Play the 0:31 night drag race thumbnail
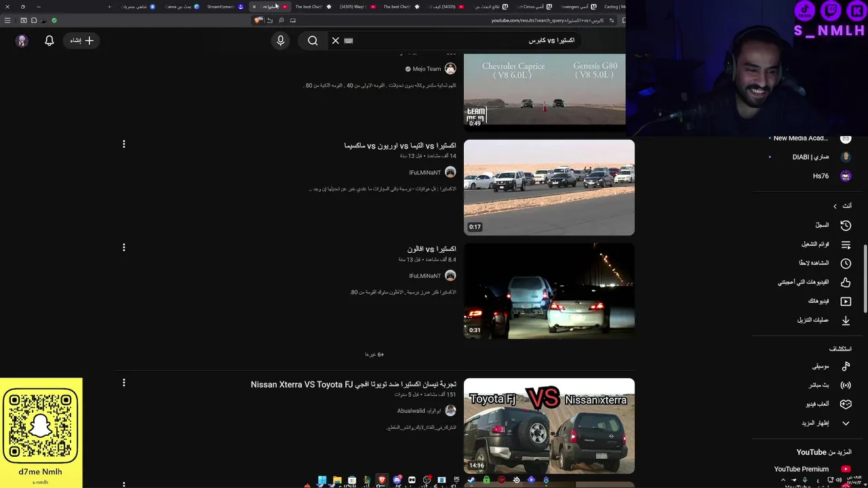The width and height of the screenshot is (868, 488). pyautogui.click(x=549, y=291)
